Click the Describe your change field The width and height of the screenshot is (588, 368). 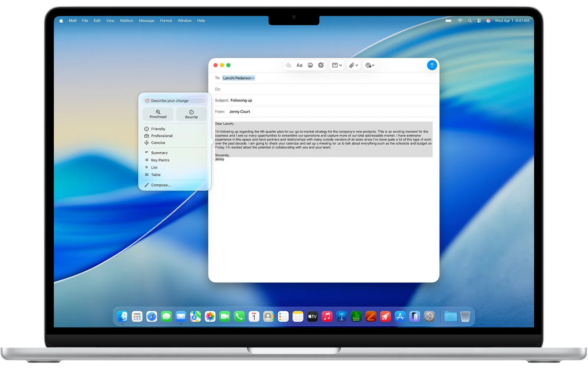tap(175, 100)
